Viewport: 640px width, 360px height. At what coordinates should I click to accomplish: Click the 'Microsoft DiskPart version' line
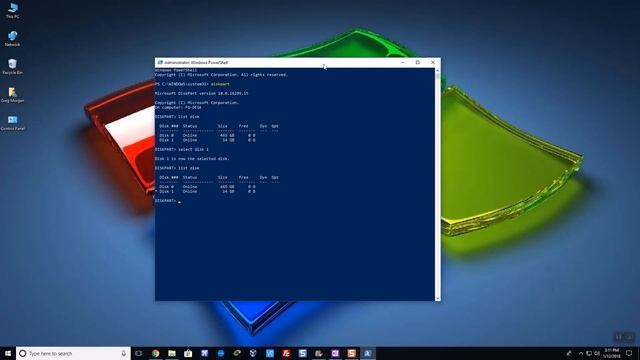pyautogui.click(x=202, y=93)
